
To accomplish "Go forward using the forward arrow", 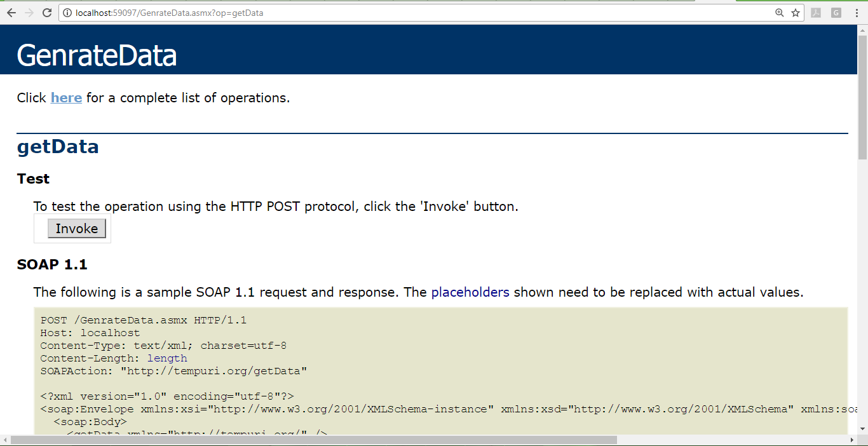I will pos(29,12).
